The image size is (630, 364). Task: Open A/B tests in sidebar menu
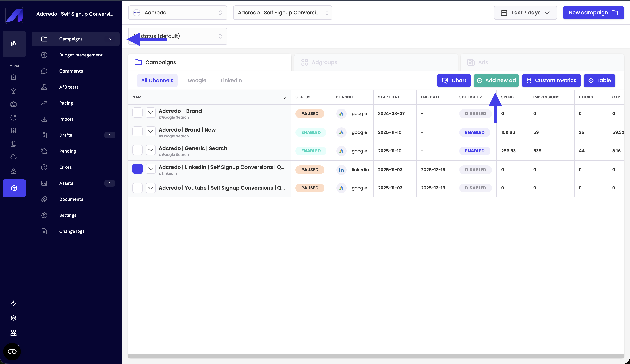tap(69, 87)
